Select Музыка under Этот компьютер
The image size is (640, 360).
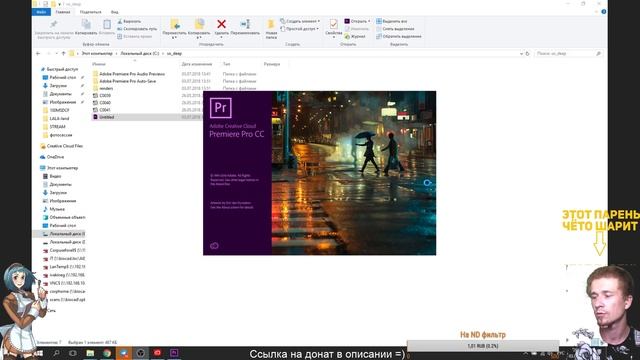click(x=53, y=209)
